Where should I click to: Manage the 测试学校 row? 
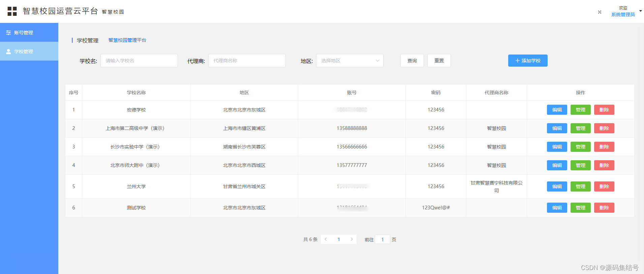pos(581,208)
